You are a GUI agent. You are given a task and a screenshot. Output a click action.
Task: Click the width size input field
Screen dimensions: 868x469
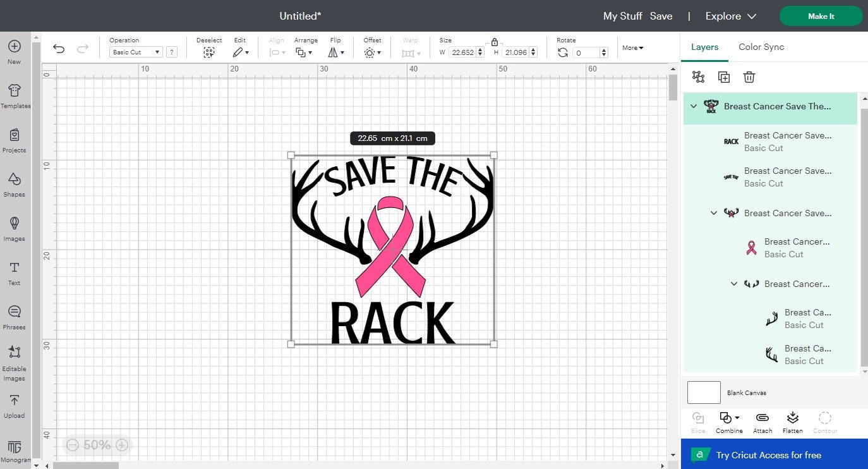pos(462,52)
